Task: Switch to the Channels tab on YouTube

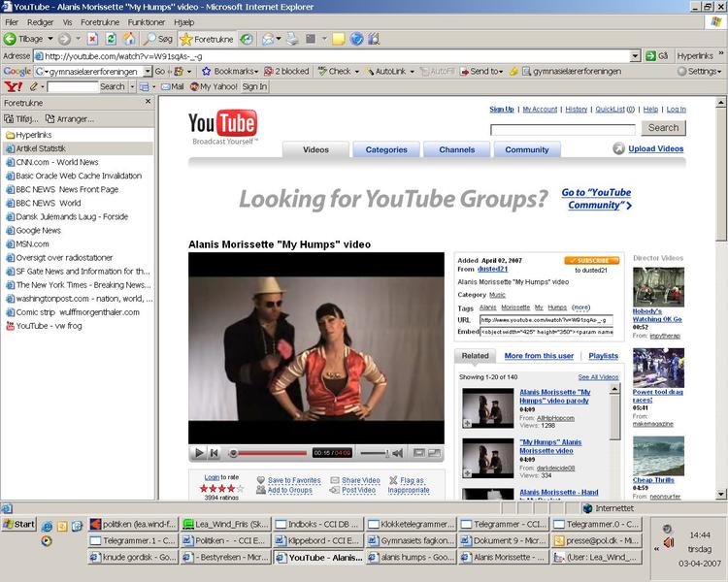Action: [x=457, y=149]
